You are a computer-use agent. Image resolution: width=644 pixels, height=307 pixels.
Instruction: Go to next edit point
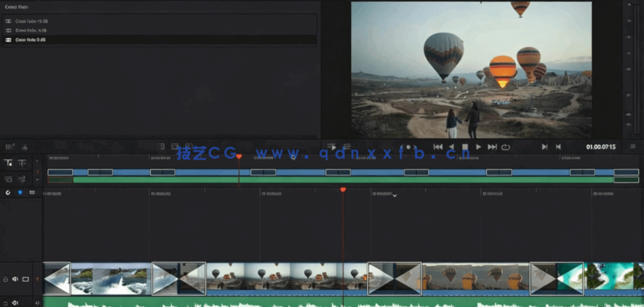pyautogui.click(x=544, y=147)
